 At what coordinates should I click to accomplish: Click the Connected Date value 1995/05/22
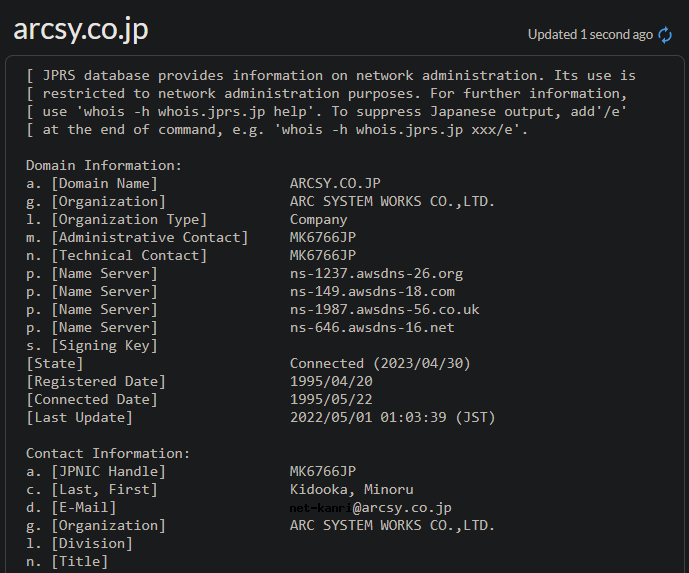[x=331, y=399]
